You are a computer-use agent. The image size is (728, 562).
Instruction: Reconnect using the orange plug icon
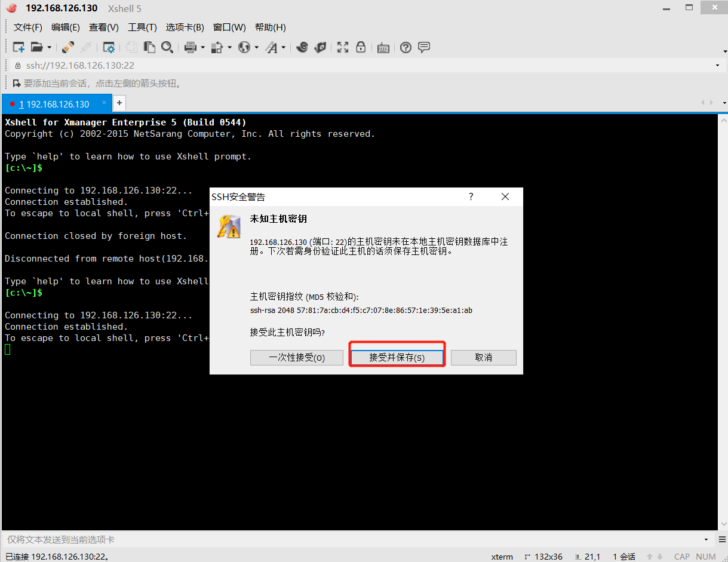(x=67, y=47)
